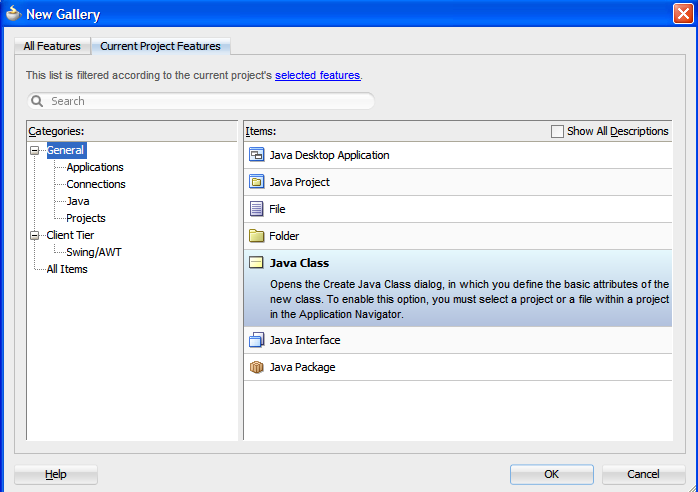Select Java Desktop Application item
This screenshot has height=492, width=698.
pyautogui.click(x=458, y=155)
